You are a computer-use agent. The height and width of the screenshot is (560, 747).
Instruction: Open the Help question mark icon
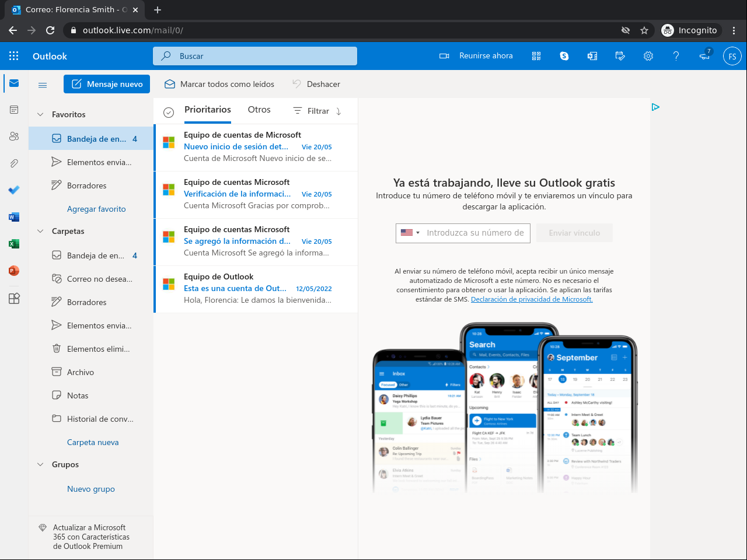[x=676, y=56]
